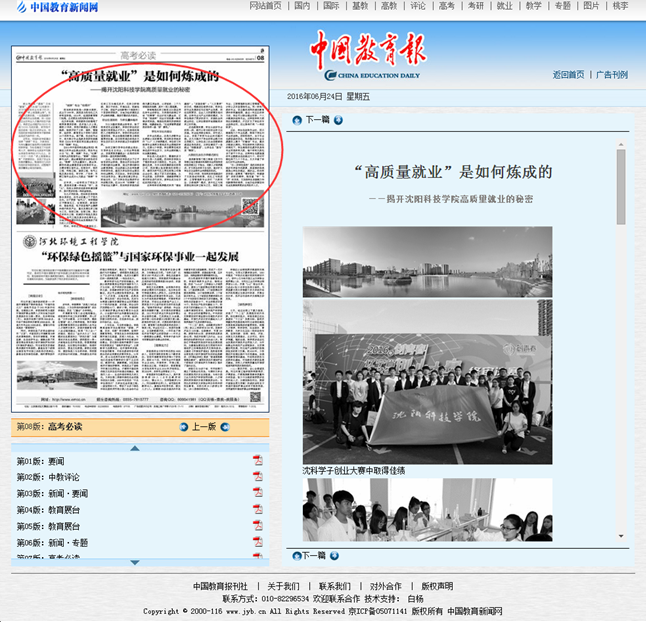Download the 第02版 中教评论 PDF
Screen dimensions: 646x622
click(257, 477)
